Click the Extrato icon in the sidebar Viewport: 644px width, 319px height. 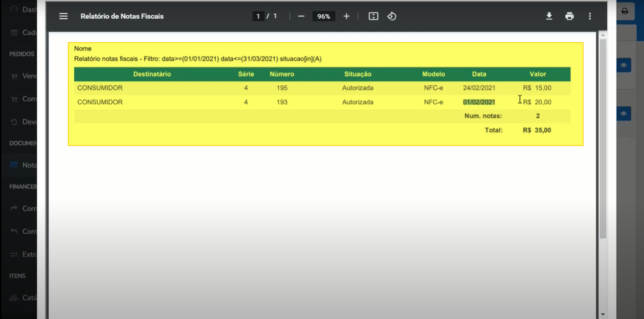coord(14,254)
